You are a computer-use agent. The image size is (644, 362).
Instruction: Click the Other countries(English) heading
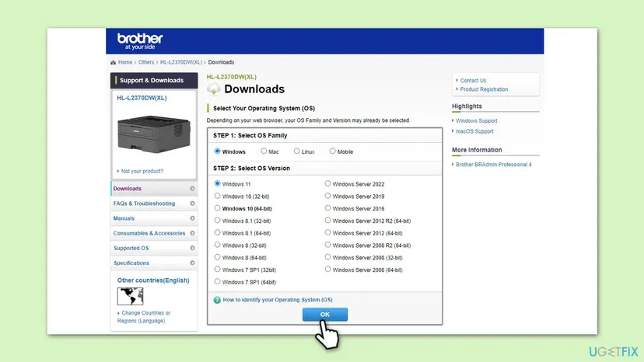click(x=153, y=280)
